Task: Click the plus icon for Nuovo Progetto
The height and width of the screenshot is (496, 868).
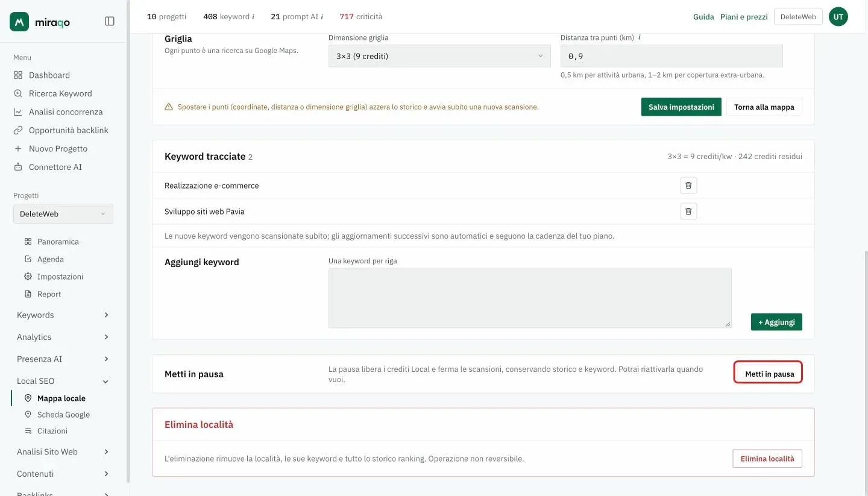Action: click(x=18, y=149)
